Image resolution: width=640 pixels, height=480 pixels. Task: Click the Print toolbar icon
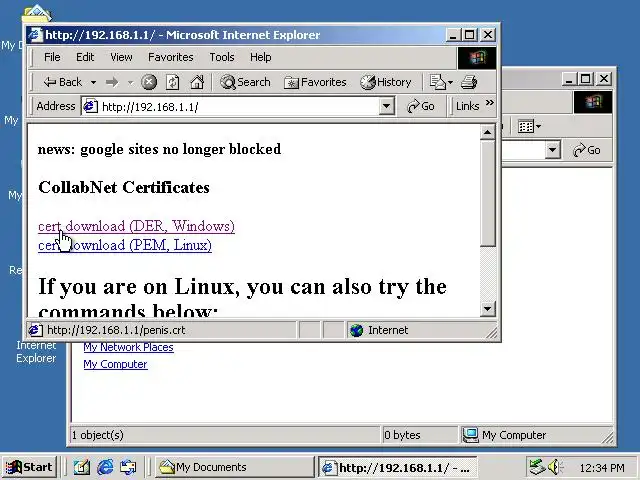(469, 82)
